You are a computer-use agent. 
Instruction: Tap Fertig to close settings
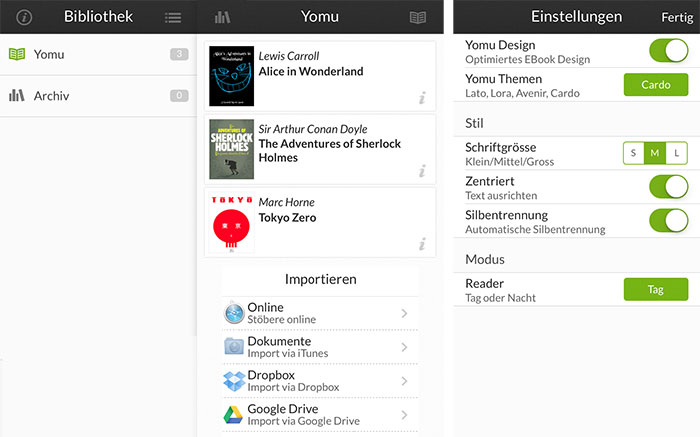(x=677, y=17)
